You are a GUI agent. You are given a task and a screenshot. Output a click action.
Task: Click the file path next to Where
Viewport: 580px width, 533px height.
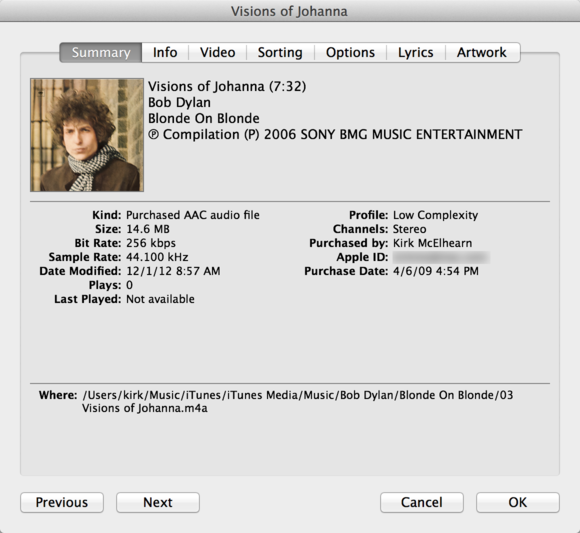click(x=297, y=402)
